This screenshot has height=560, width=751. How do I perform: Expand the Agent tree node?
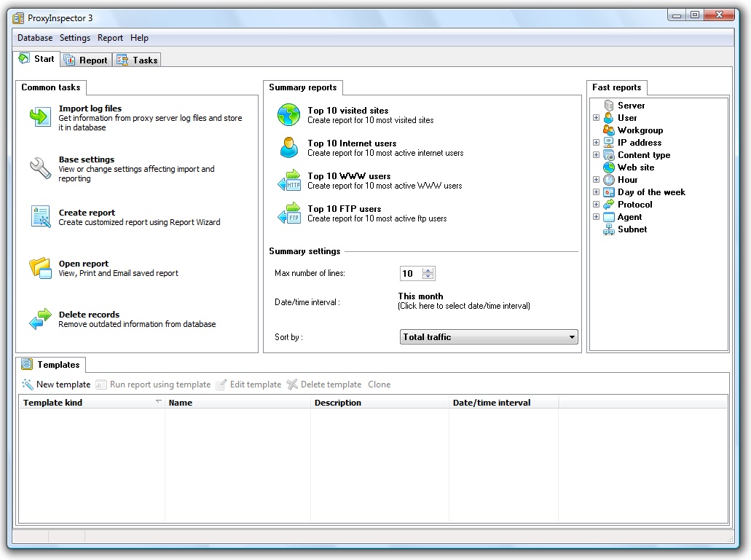point(597,217)
